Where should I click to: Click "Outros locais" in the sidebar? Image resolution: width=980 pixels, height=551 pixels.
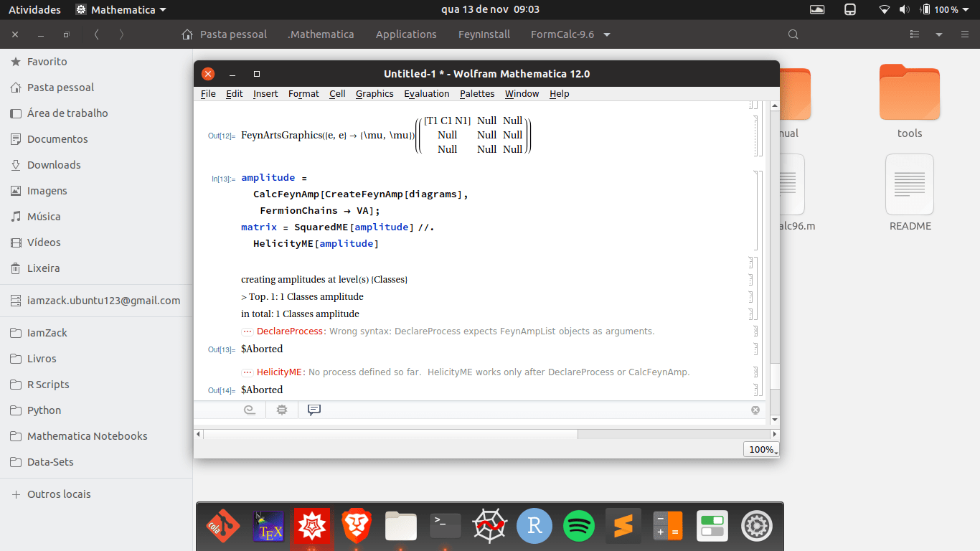60,494
